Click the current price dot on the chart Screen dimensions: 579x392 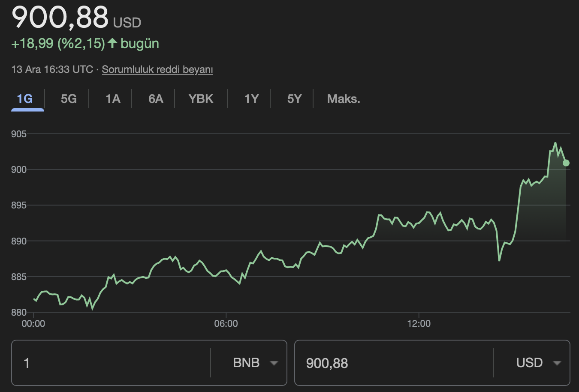point(565,163)
